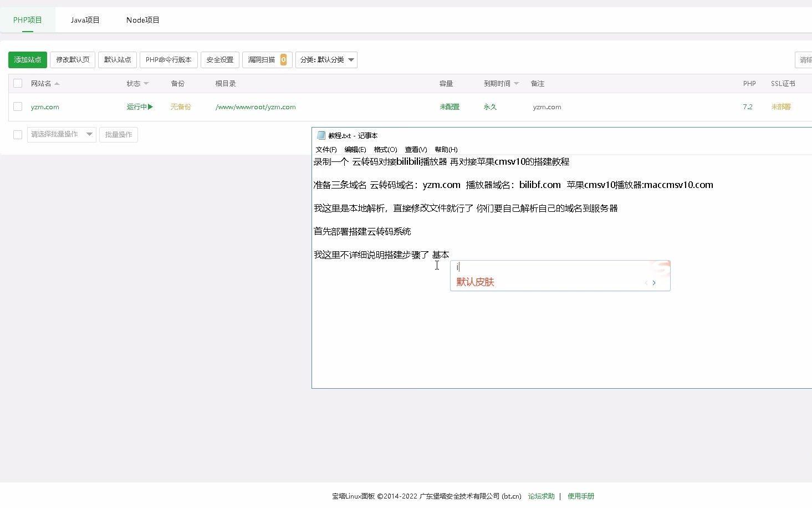Select the 默认皮肤 IME candidate
This screenshot has height=508, width=812.
(x=475, y=282)
